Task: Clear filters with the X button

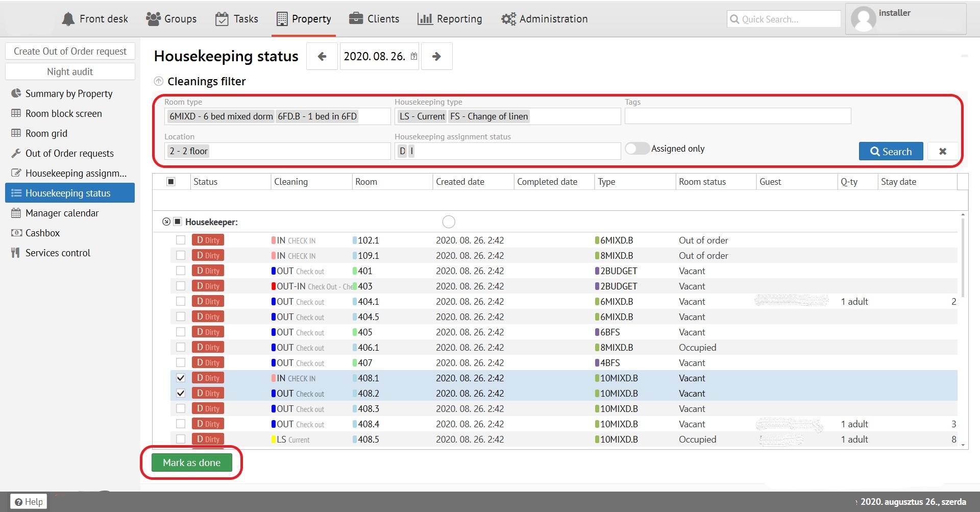Action: [942, 151]
